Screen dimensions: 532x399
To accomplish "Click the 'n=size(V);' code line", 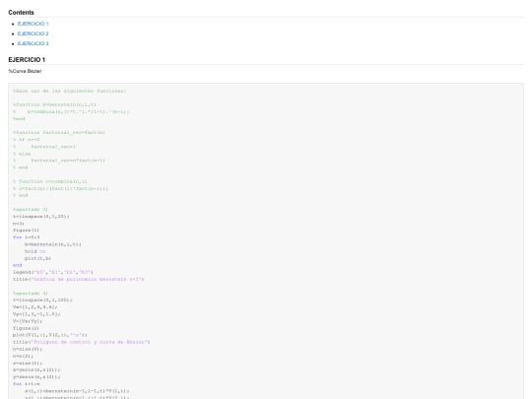I will [x=28, y=349].
